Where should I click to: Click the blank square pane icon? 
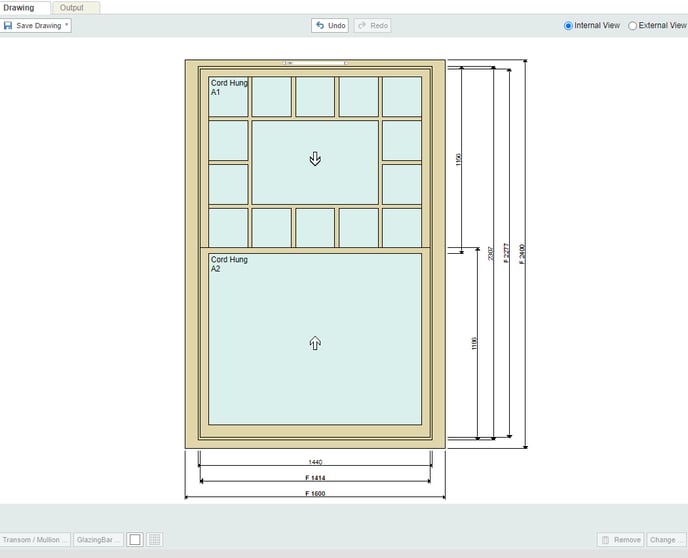tap(135, 540)
